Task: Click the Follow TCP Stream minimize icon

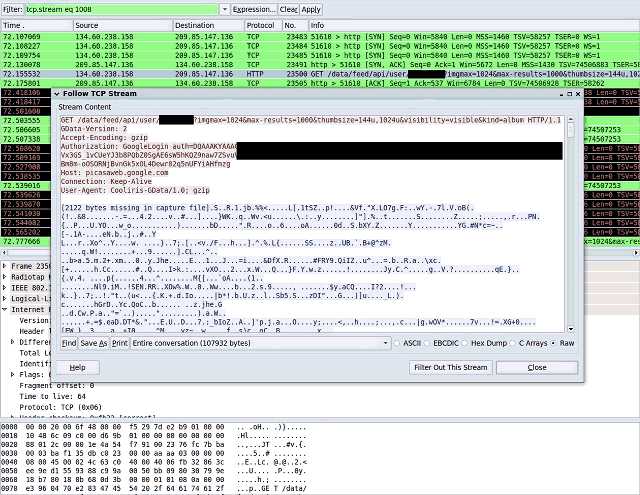Action: click(562, 94)
